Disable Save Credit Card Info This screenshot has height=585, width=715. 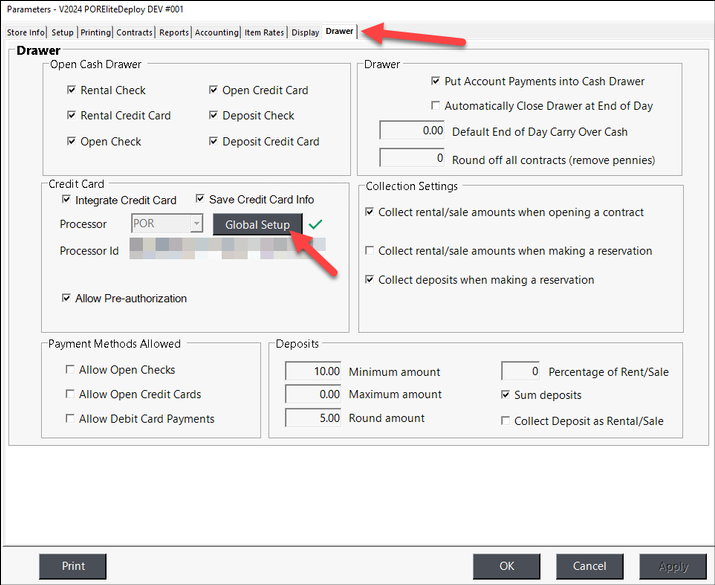[x=200, y=199]
